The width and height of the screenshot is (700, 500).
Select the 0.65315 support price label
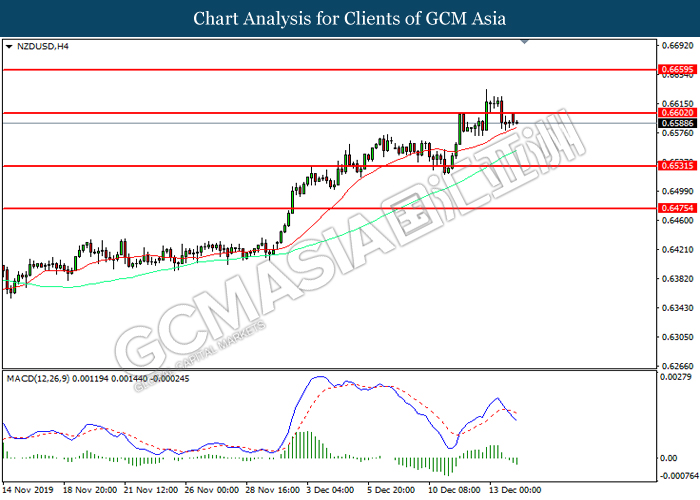[677, 166]
